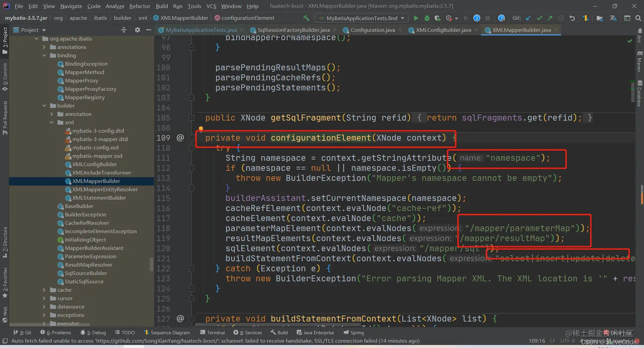Click configurationElement in the breadcrumb bar
The height and width of the screenshot is (348, 644).
coord(244,18)
